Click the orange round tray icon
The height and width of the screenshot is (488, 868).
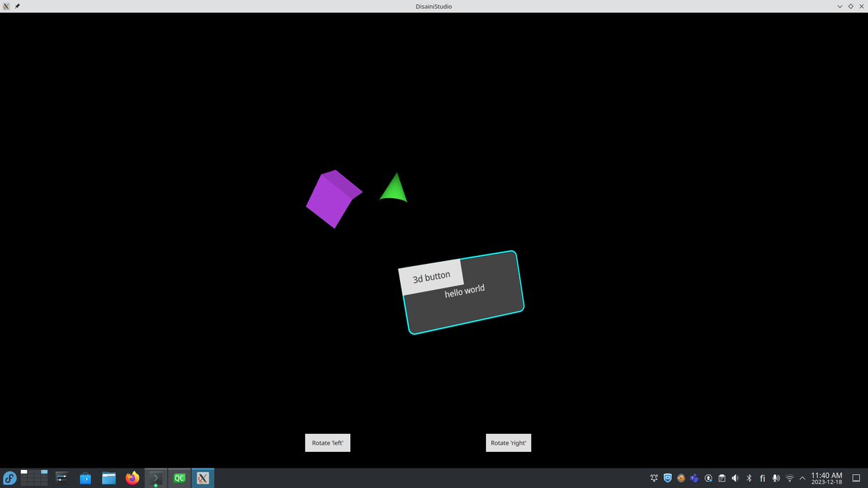(681, 478)
